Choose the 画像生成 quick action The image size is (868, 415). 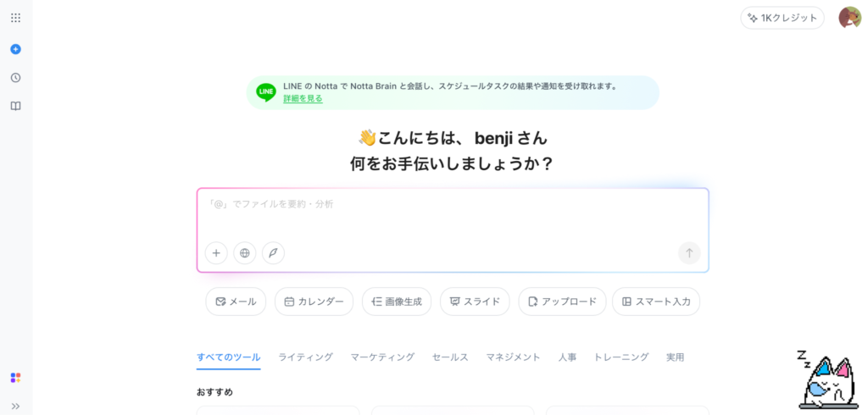[x=397, y=302]
